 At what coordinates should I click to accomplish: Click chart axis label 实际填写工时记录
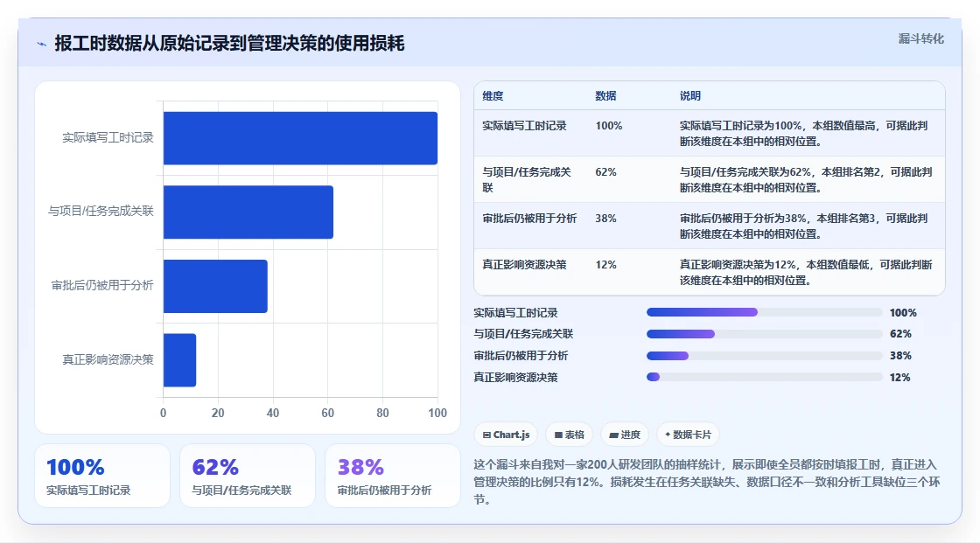(108, 137)
